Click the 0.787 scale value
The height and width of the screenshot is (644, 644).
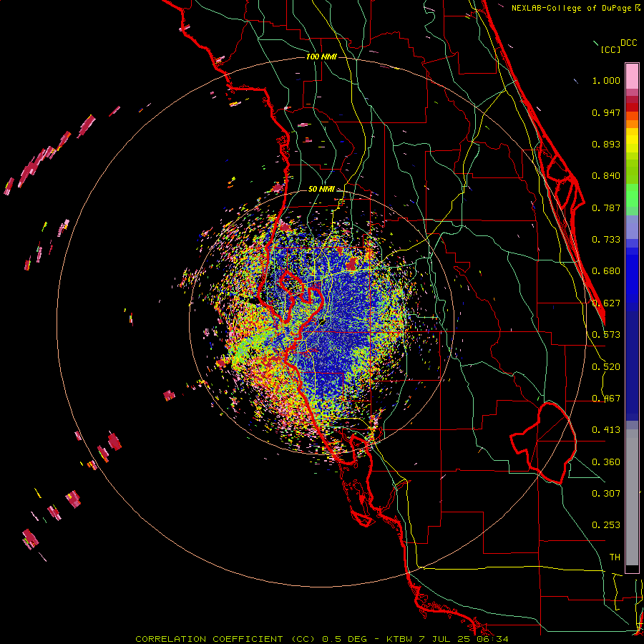point(606,208)
